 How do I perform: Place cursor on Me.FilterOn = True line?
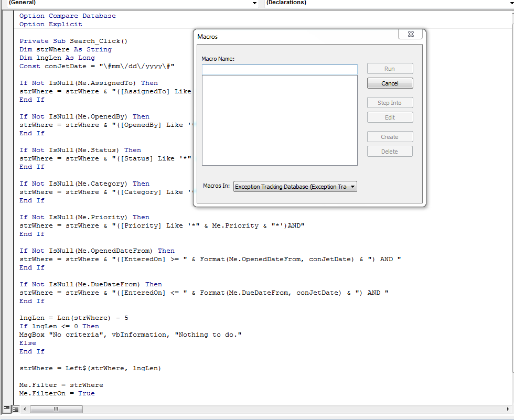coord(57,393)
